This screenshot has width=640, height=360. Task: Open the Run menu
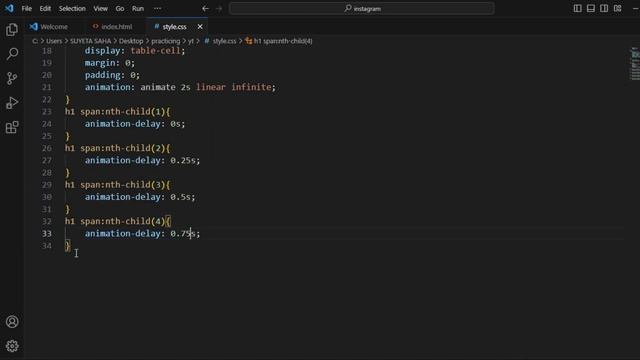click(x=138, y=8)
